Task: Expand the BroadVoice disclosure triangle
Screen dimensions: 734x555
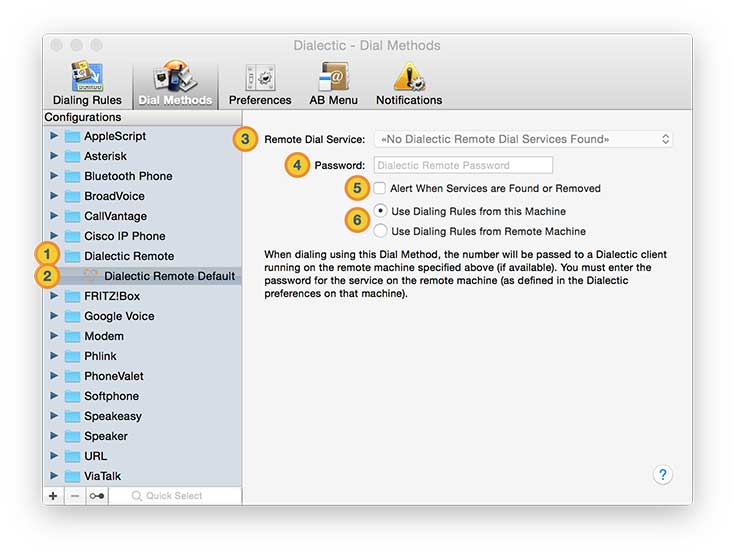Action: click(54, 196)
